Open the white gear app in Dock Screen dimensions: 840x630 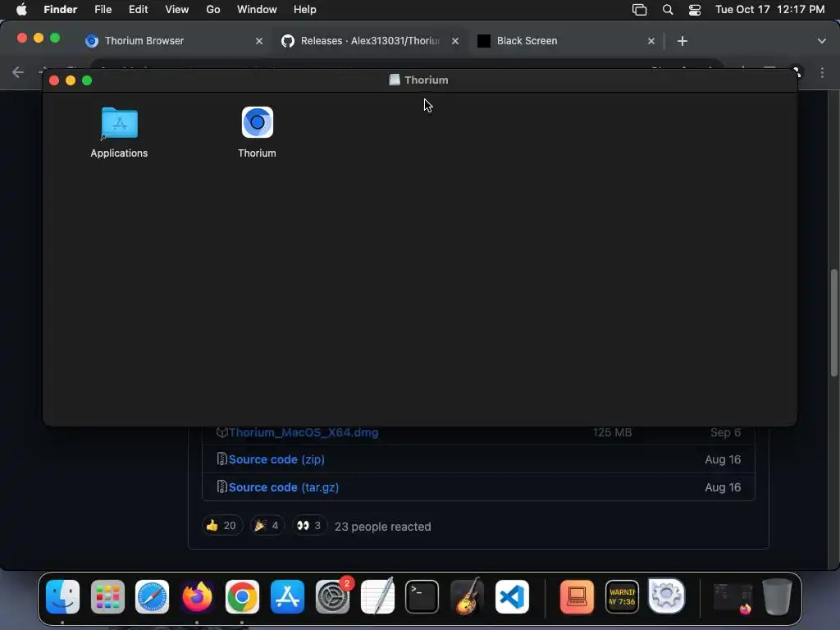[666, 596]
